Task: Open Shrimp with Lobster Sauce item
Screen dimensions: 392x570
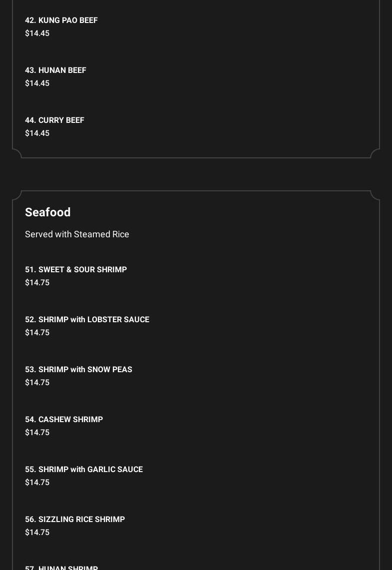Action: 87,320
